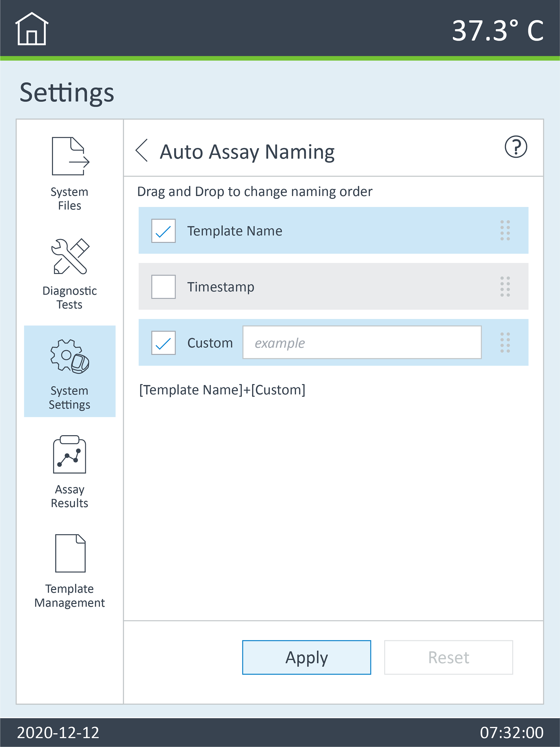Grab the Custom row drag handle
Screen dimensions: 560x747
point(505,343)
